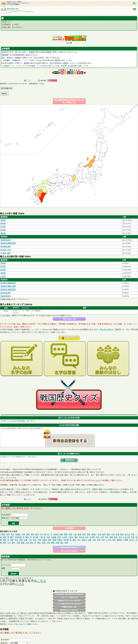Open the みんなの家紋のはなし crest tile
Screen dimensions: 138x644
tap(108, 358)
